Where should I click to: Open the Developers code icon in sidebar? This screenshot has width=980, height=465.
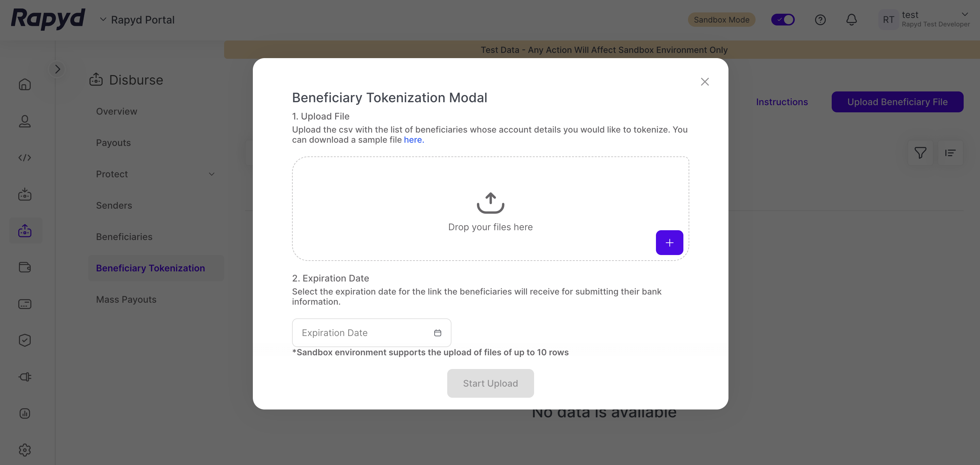(x=25, y=158)
